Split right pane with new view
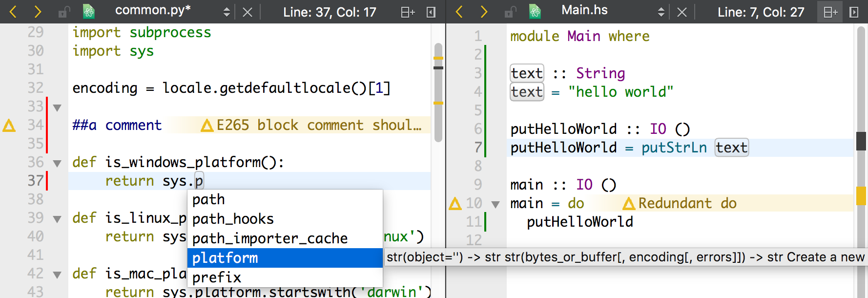 [x=830, y=12]
